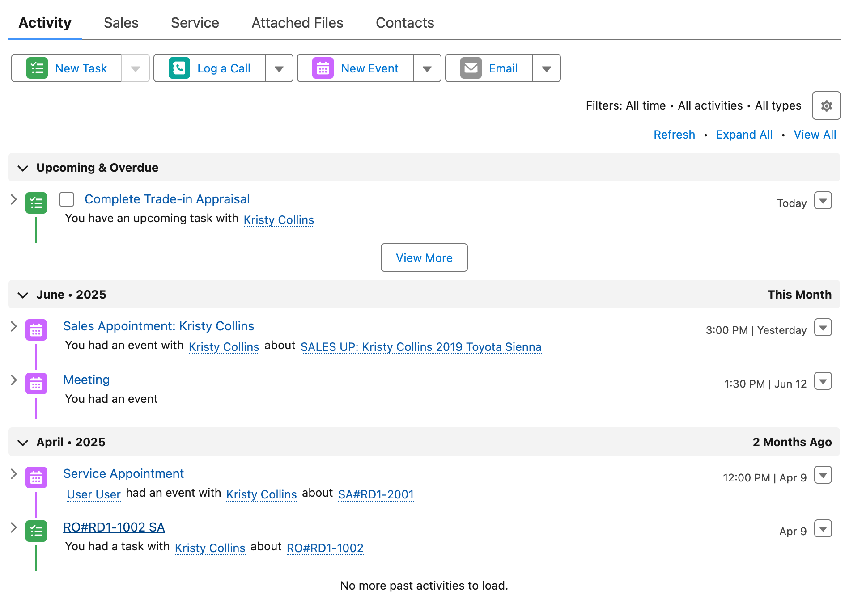849x616 pixels.
Task: Collapse the April 2025 section
Action: [23, 443]
